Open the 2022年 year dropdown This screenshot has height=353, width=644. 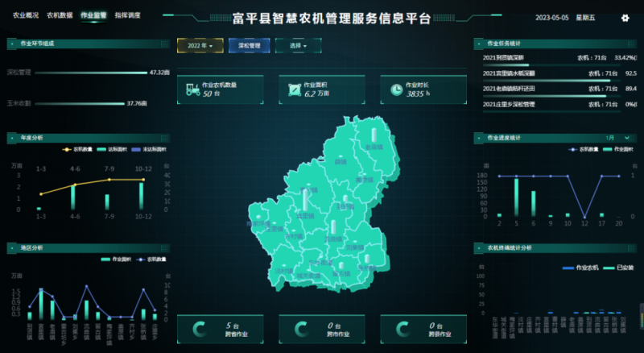200,46
